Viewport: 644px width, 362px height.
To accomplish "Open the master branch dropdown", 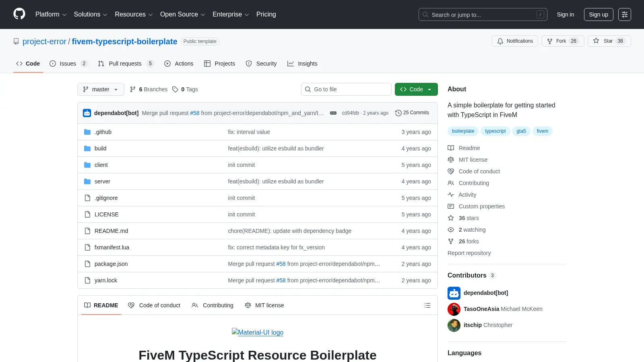I will tap(101, 89).
